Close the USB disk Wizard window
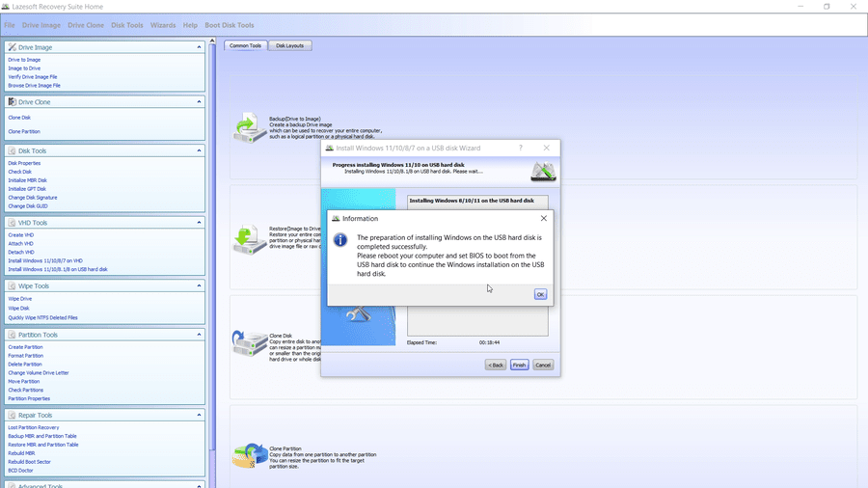The image size is (868, 488). pyautogui.click(x=547, y=148)
